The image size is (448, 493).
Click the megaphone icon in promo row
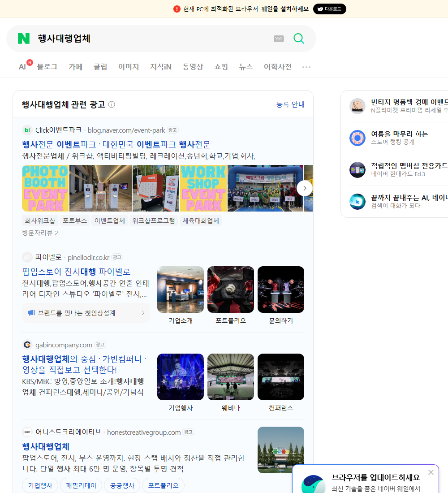(x=31, y=313)
